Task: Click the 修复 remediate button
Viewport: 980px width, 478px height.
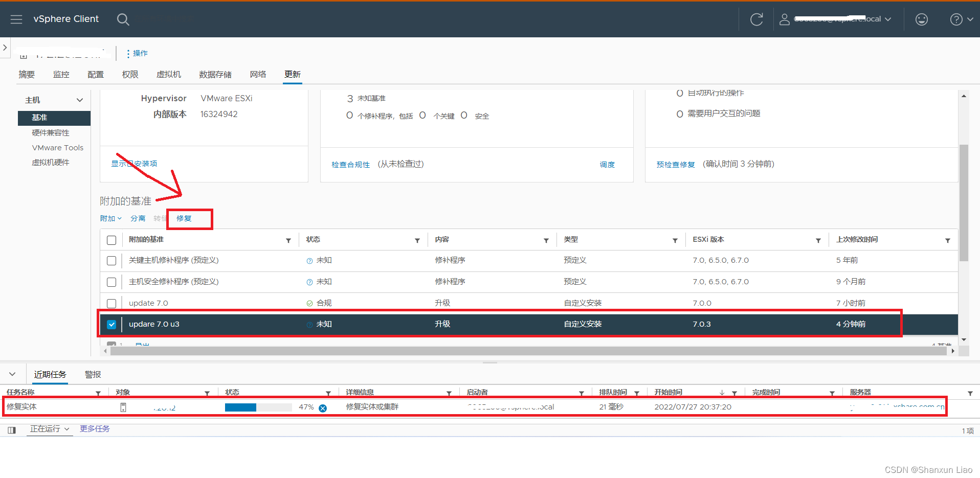Action: click(184, 218)
